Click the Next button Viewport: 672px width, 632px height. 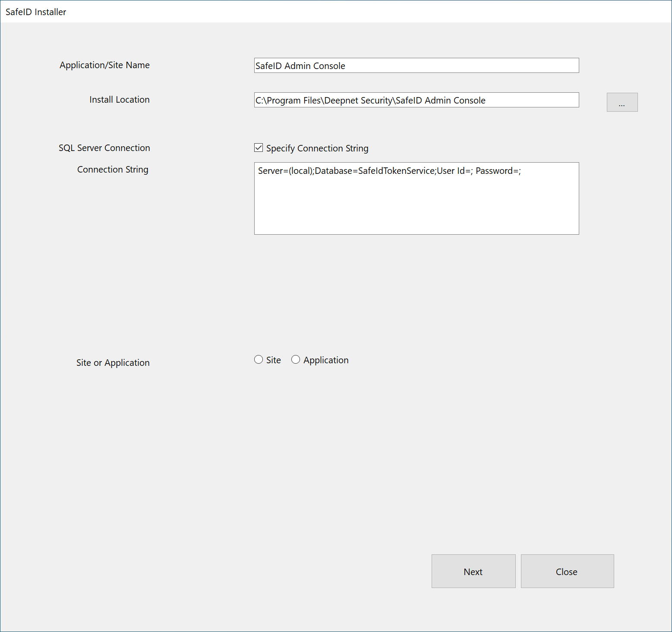(473, 571)
